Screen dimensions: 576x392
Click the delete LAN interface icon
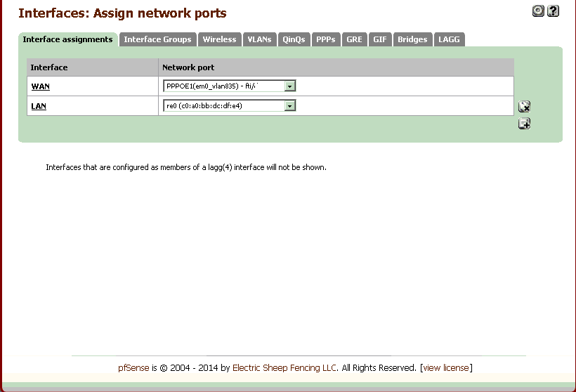click(x=524, y=107)
